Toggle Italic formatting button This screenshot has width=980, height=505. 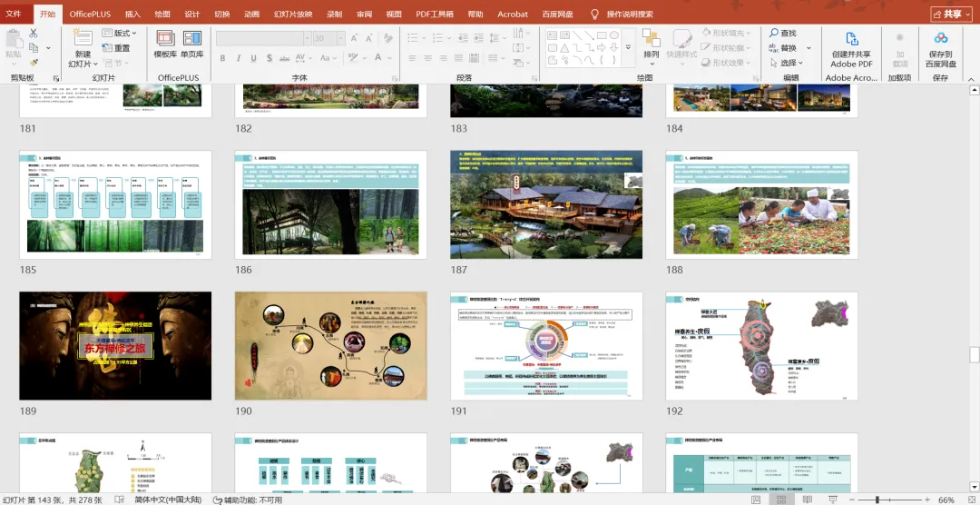pos(238,58)
